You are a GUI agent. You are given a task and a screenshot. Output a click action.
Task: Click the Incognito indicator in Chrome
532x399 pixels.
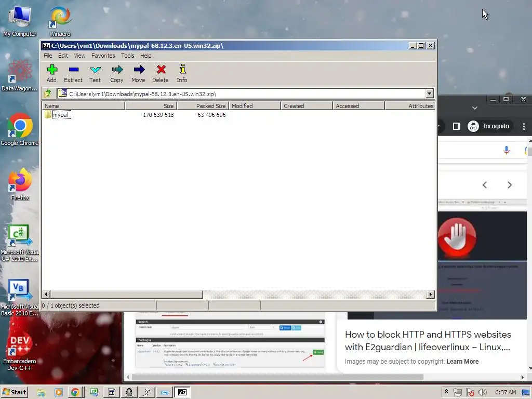(489, 126)
